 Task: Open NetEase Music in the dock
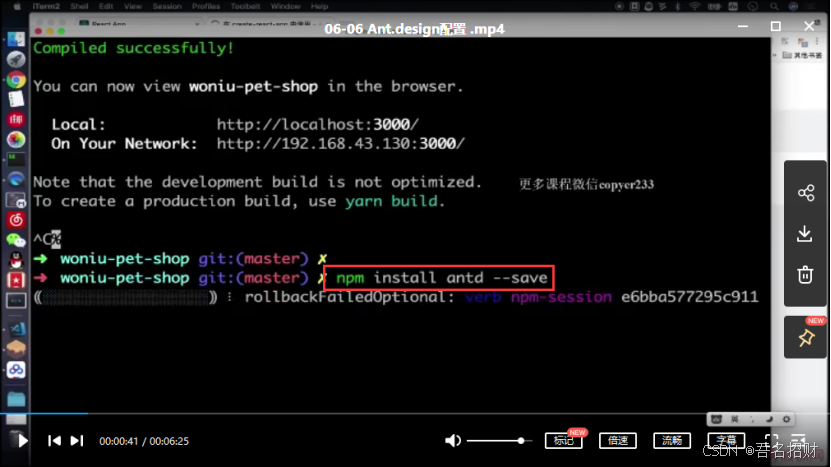(16, 219)
